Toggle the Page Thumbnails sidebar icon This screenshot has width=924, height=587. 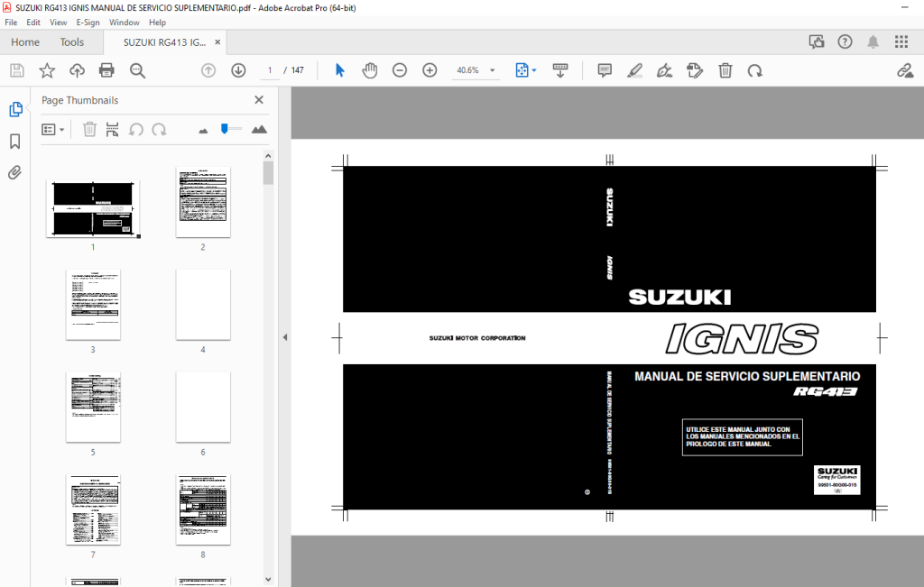[x=15, y=109]
